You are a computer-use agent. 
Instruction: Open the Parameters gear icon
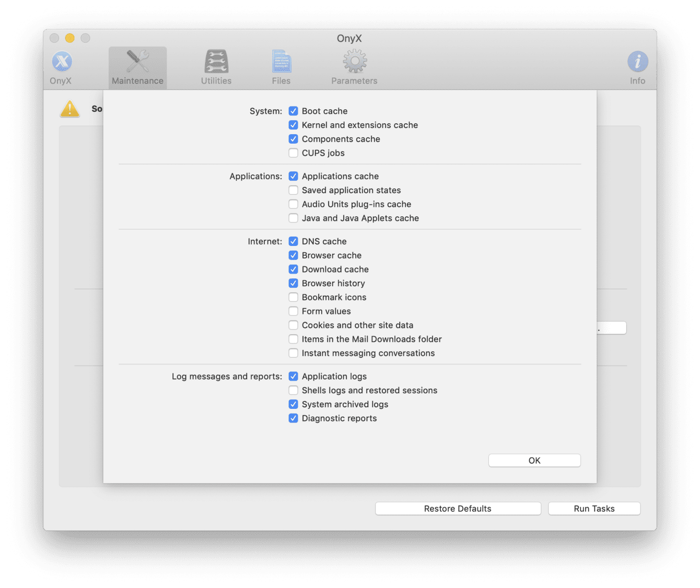tap(355, 62)
